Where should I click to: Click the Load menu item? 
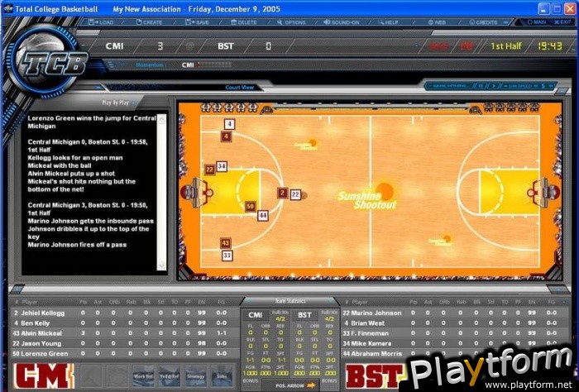point(101,22)
